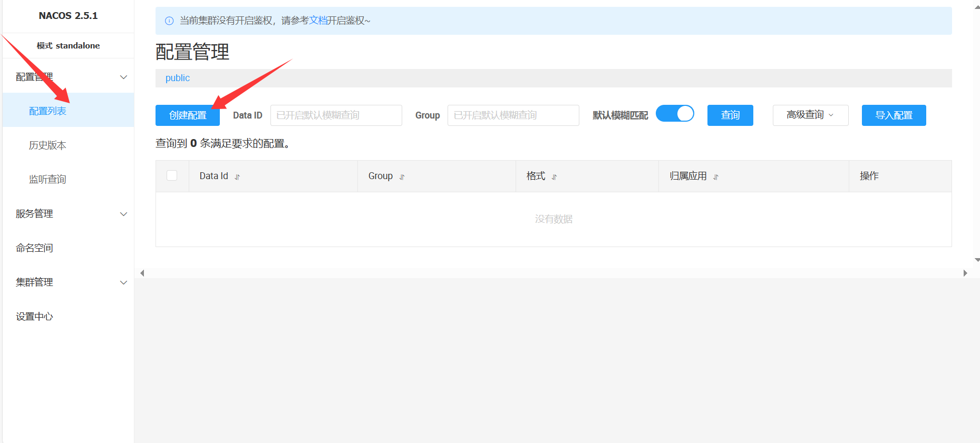The width and height of the screenshot is (980, 443).
Task: Open 命名空间 from the sidebar
Action: 34,248
